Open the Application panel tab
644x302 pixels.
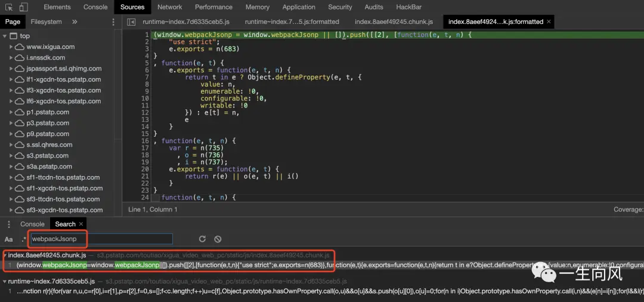click(x=299, y=7)
